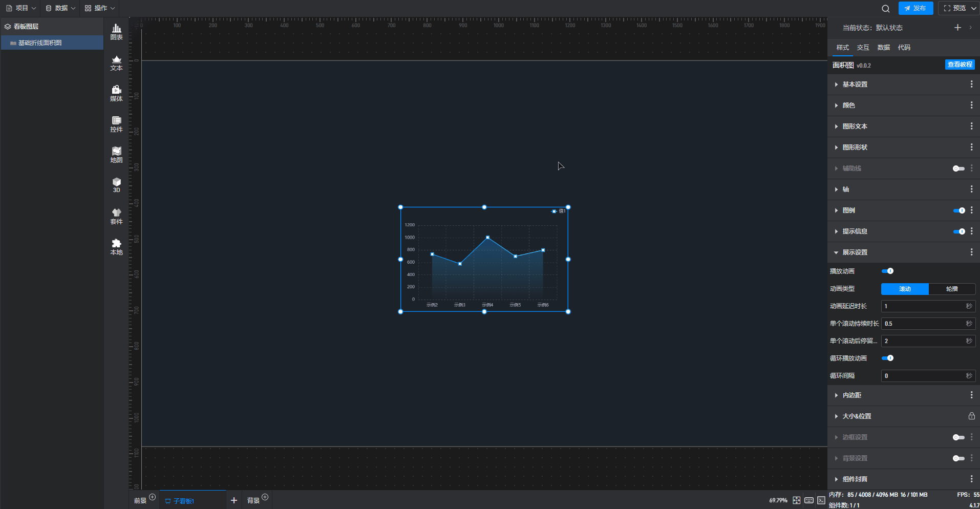Select the 轮播 animation type

click(951, 289)
